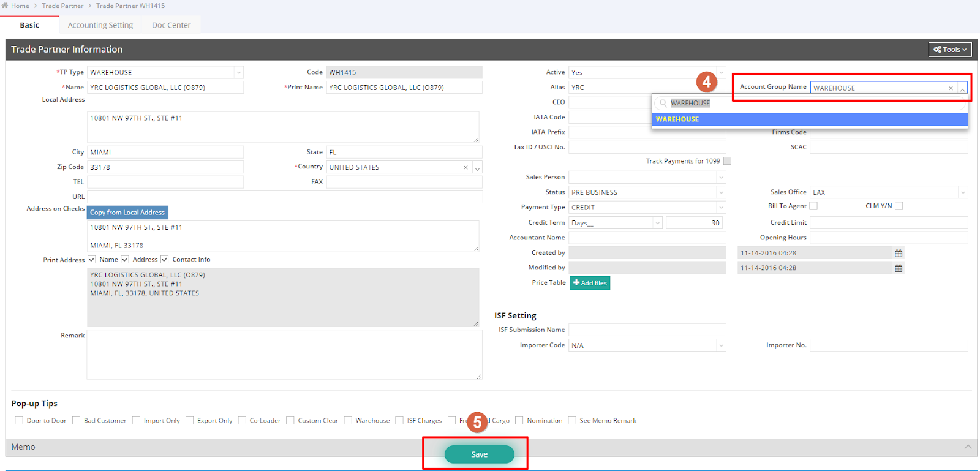Image resolution: width=980 pixels, height=471 pixels.
Task: Click the search icon in dropdown filter
Action: pyautogui.click(x=663, y=103)
